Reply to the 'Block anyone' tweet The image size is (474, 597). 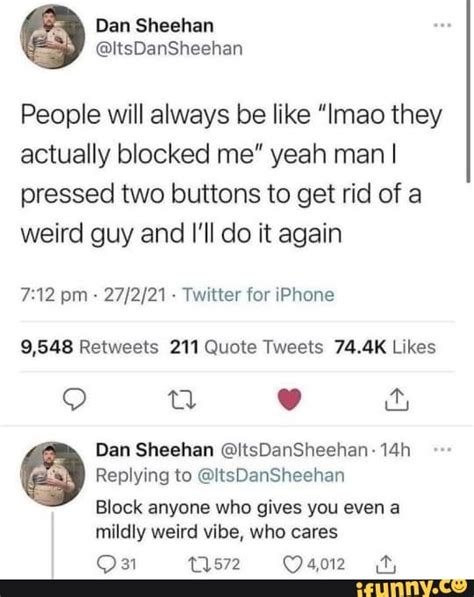click(x=116, y=564)
